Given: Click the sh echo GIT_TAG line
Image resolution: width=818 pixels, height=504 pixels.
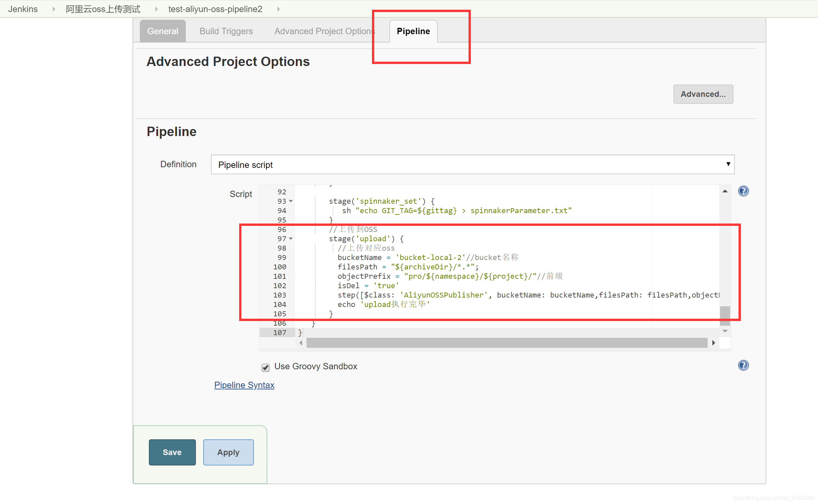Looking at the screenshot, I should [457, 210].
